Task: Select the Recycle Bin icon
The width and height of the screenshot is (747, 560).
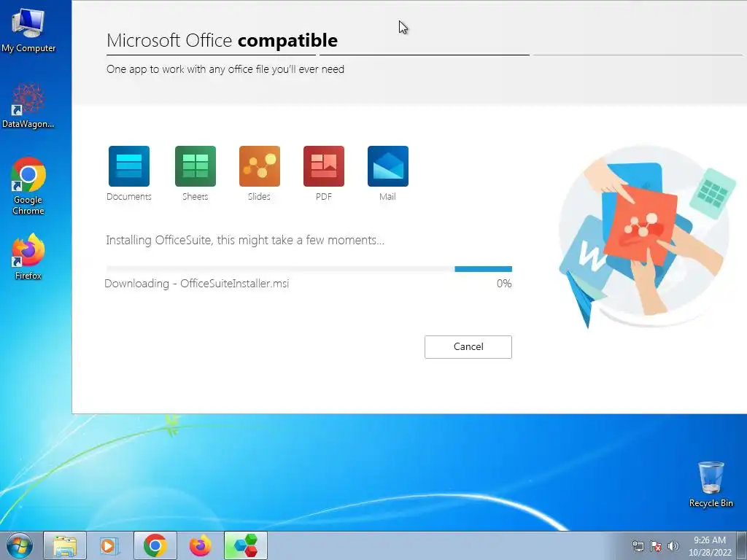Action: click(x=711, y=485)
